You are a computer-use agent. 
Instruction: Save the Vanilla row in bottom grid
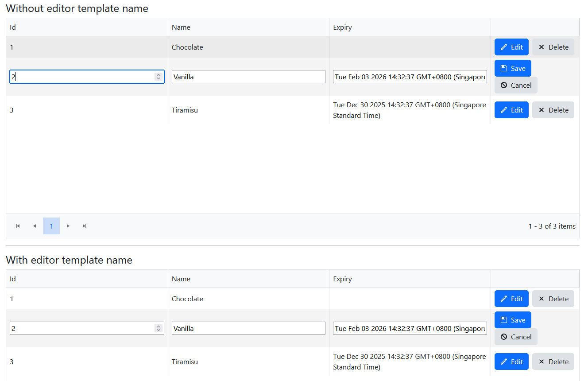click(513, 320)
